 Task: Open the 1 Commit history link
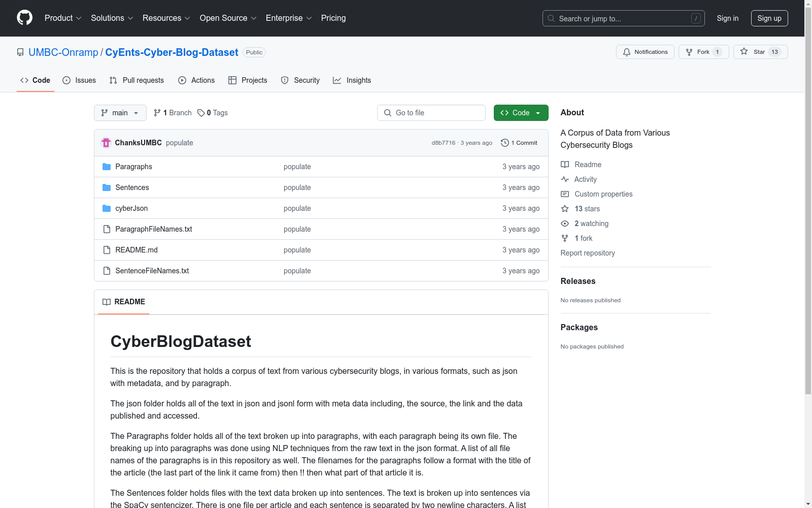(x=519, y=143)
